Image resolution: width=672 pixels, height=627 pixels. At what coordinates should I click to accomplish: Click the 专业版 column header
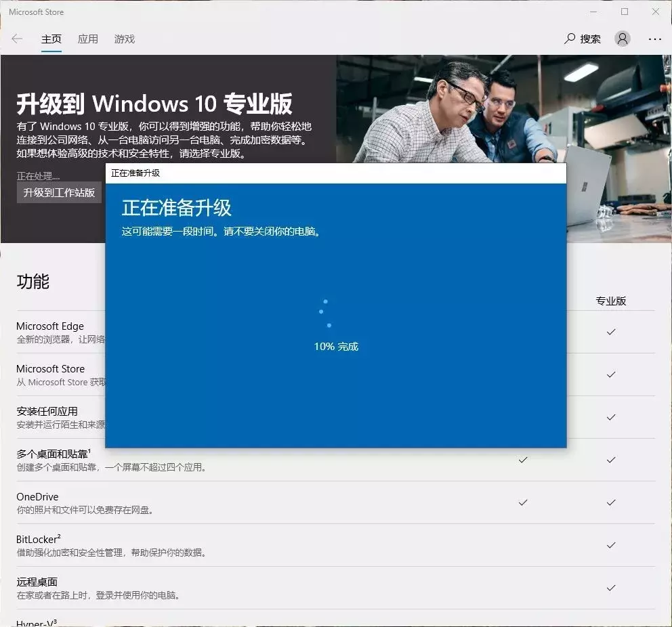click(x=611, y=301)
